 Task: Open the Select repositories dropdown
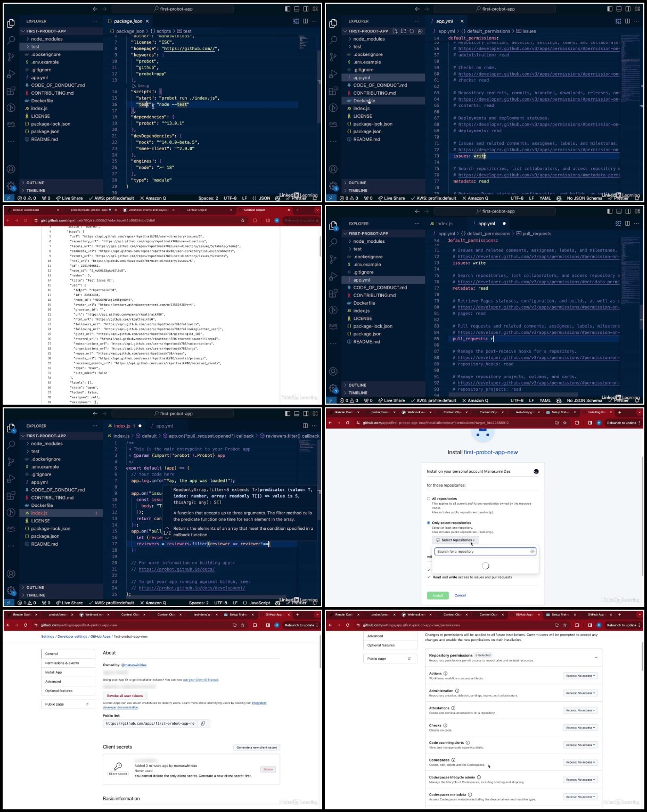point(455,540)
